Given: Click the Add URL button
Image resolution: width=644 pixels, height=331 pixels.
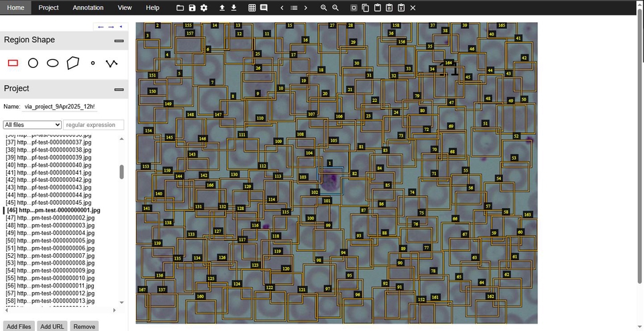Looking at the screenshot, I should click(x=52, y=326).
